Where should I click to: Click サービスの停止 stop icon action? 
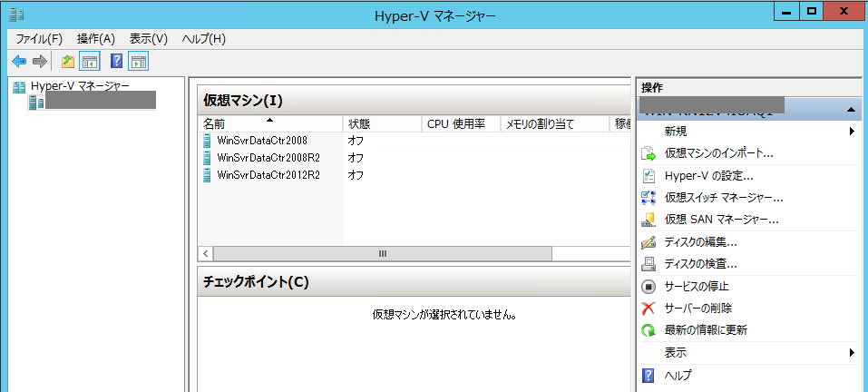coord(697,286)
